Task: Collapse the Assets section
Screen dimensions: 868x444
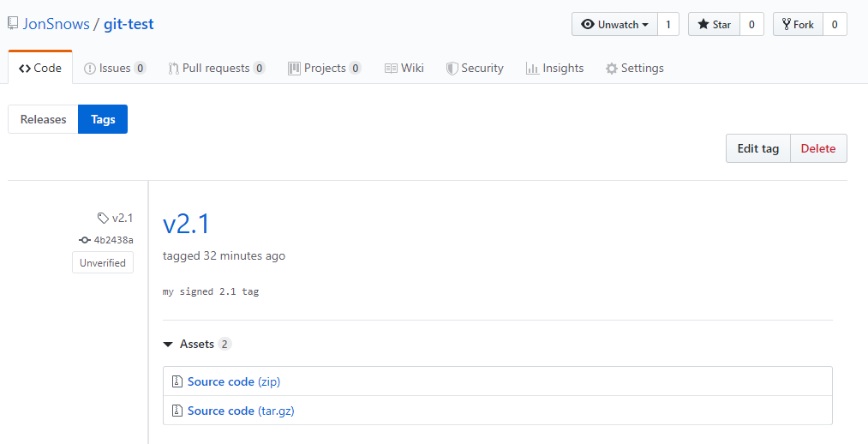Action: 168,344
